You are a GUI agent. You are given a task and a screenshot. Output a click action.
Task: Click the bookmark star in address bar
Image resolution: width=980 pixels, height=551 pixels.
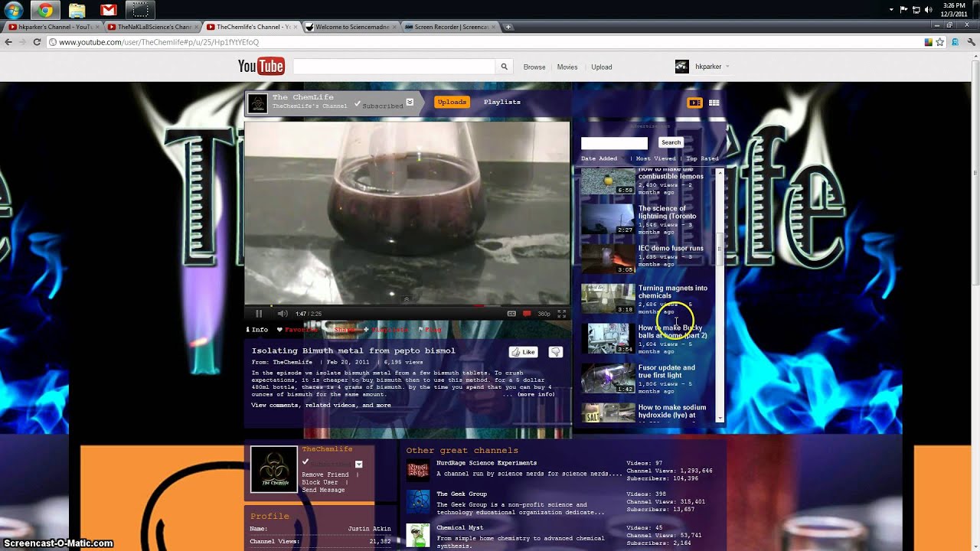pos(940,42)
